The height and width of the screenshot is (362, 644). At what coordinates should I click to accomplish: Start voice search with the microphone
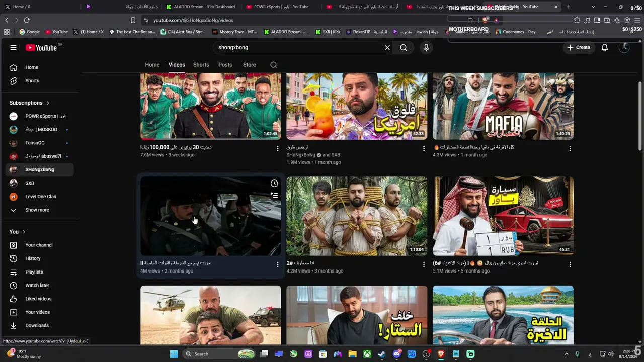click(426, 47)
